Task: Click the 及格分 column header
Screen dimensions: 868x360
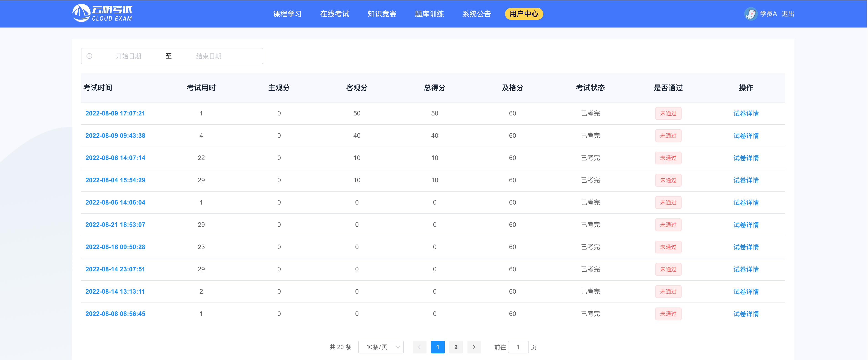Action: point(513,88)
